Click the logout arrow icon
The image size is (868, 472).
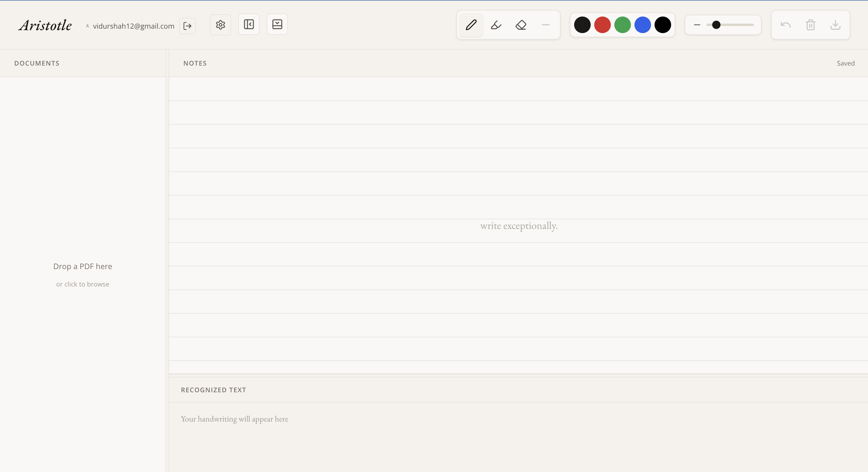click(x=187, y=26)
